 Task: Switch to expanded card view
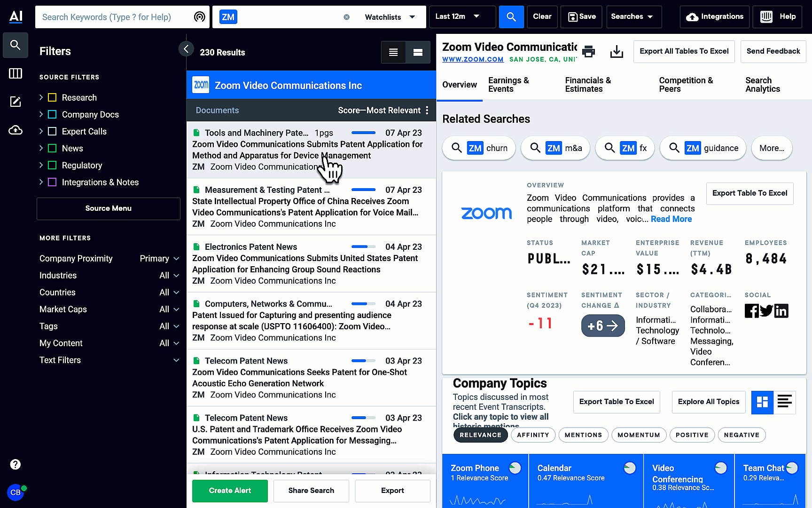[418, 52]
